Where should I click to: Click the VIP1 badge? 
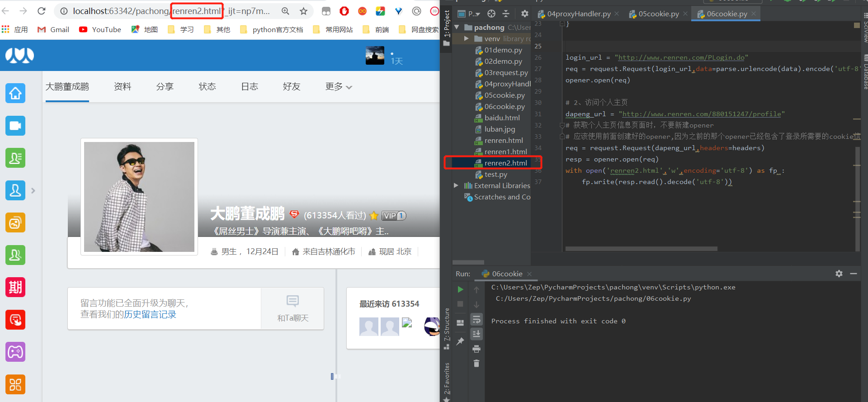tap(394, 216)
